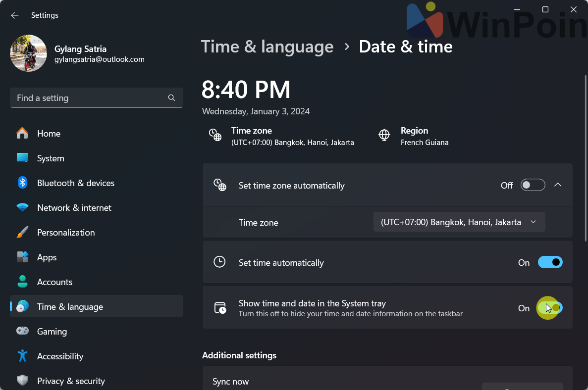Viewport: 588px width, 390px height.
Task: Click the Apps icon in sidebar
Action: click(22, 257)
